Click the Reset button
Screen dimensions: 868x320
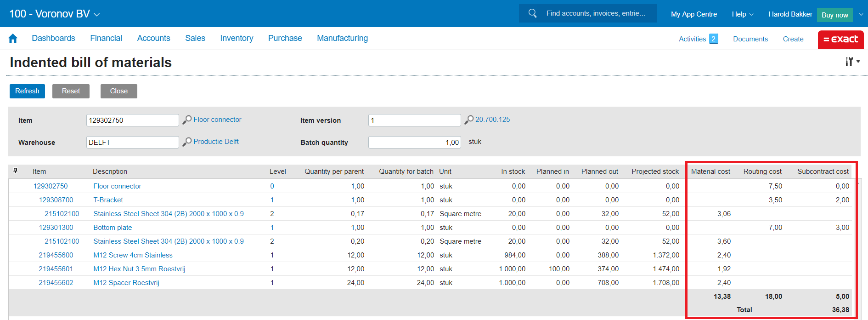coord(71,91)
